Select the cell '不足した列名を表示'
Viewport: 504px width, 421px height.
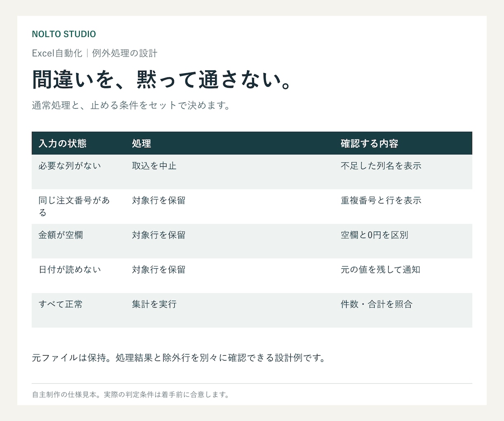pyautogui.click(x=381, y=166)
